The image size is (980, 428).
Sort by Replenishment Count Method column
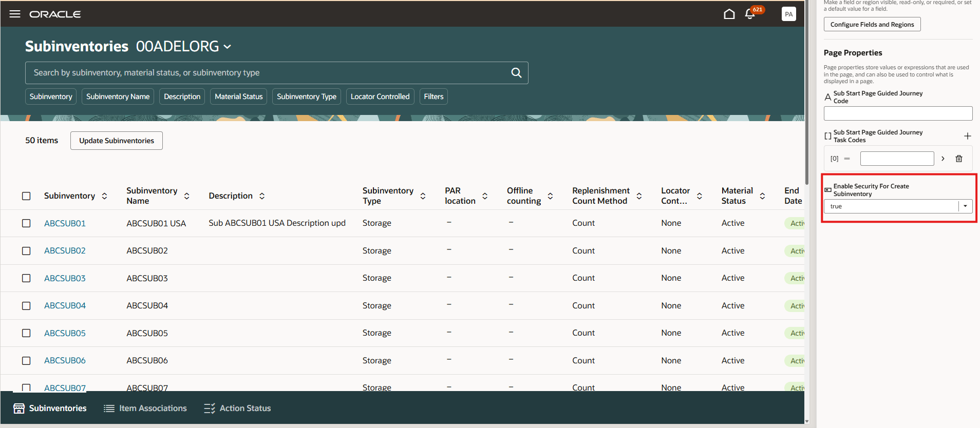pyautogui.click(x=639, y=196)
